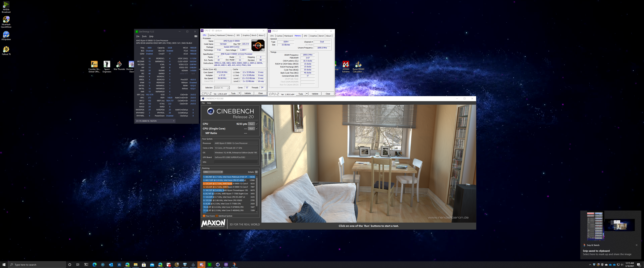
Task: Dismiss Snip & Sketch notification X
Action: (636, 245)
